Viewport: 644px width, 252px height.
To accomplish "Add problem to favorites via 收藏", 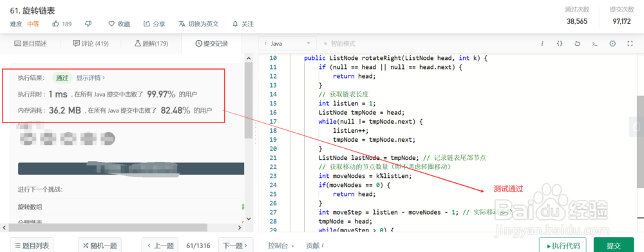I will click(119, 24).
